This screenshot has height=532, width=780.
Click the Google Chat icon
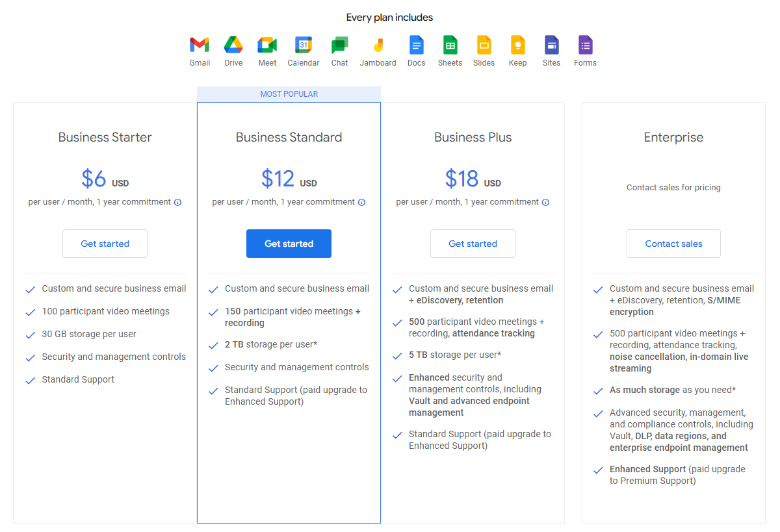pos(339,45)
